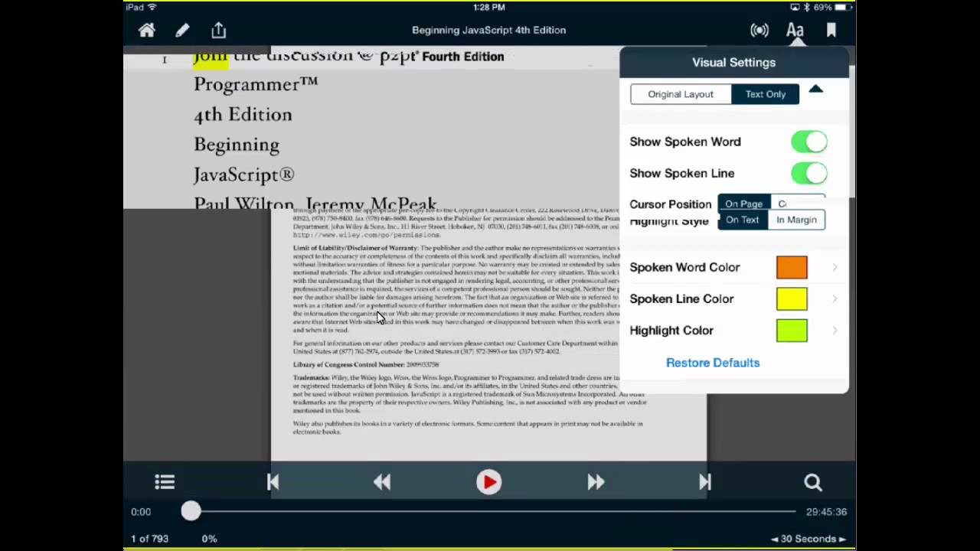
Task: Select Original Layout view
Action: [681, 94]
